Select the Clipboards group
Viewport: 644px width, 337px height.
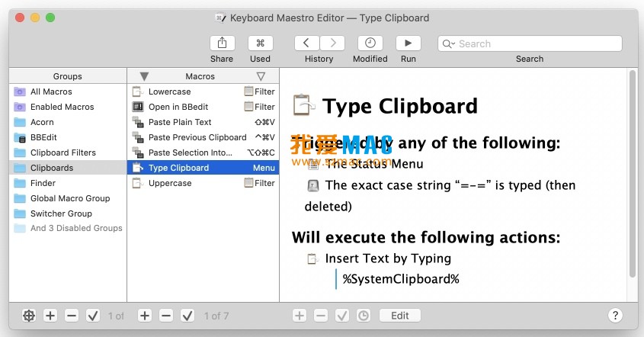coord(68,168)
